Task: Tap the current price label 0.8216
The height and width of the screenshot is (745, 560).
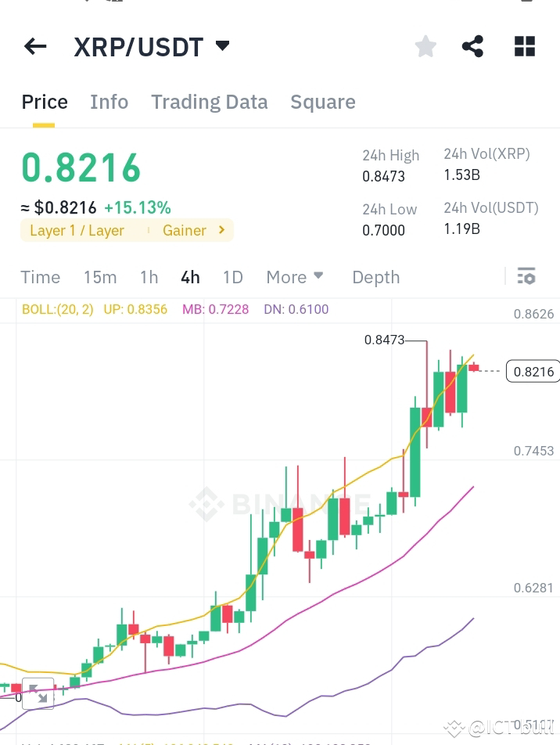Action: (x=533, y=371)
